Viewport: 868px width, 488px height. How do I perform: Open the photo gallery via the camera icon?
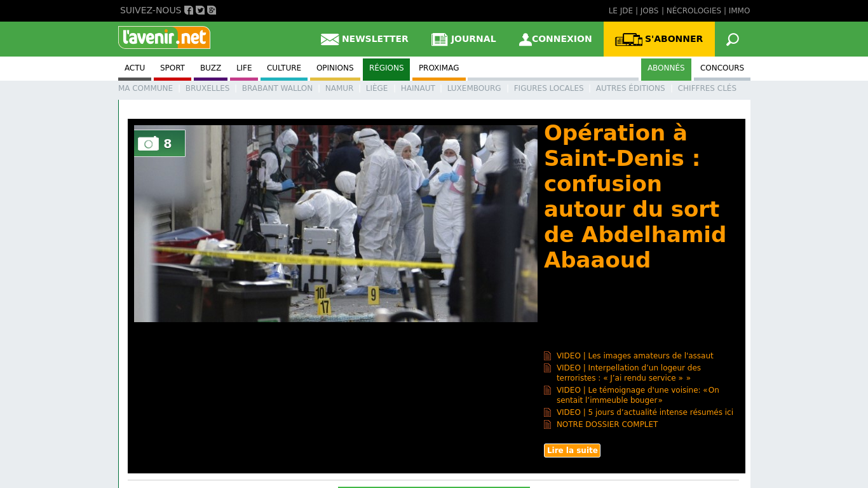point(150,144)
